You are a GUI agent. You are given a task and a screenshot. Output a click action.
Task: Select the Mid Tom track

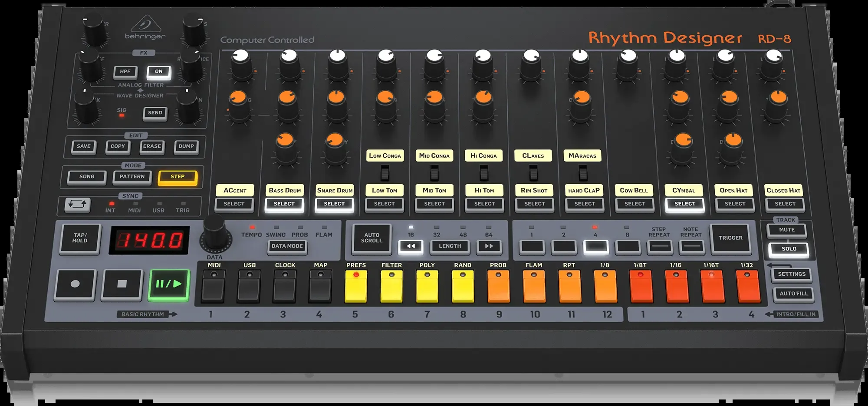(434, 204)
